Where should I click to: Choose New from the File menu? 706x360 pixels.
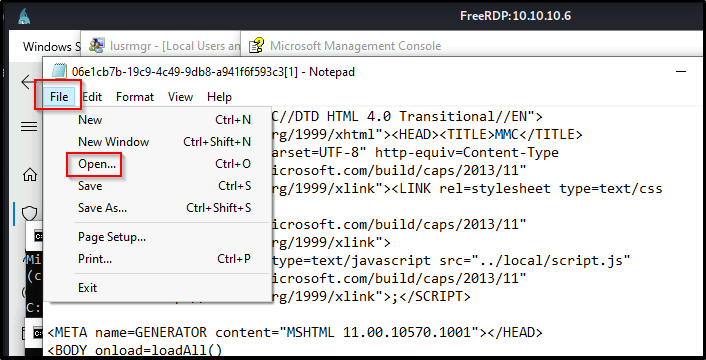165,120
